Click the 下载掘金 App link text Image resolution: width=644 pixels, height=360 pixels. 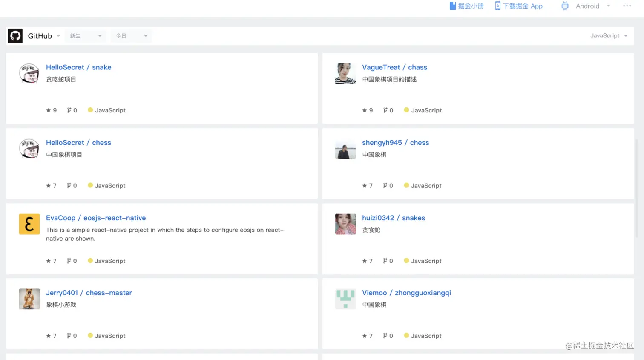point(523,6)
